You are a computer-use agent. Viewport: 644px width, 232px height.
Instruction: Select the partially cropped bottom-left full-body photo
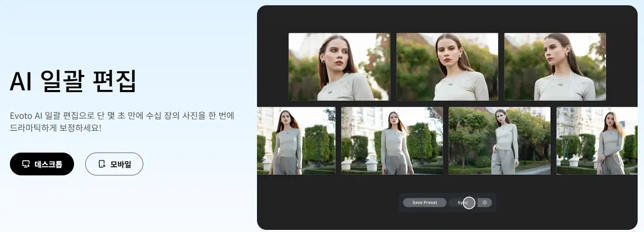(x=296, y=141)
